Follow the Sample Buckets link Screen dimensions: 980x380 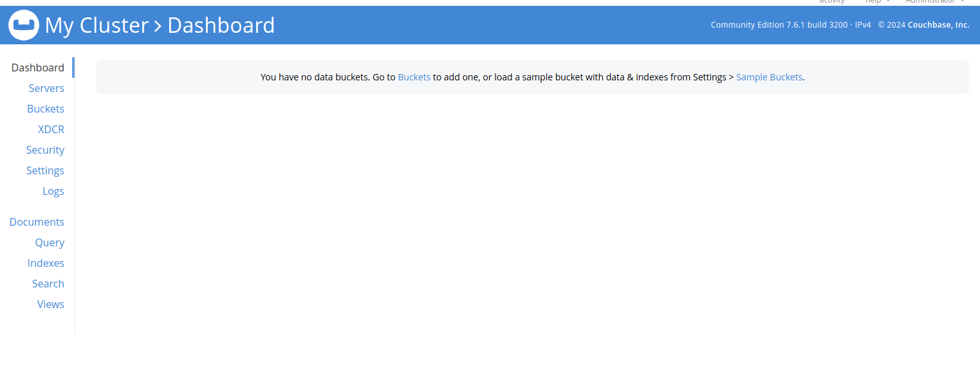tap(769, 77)
